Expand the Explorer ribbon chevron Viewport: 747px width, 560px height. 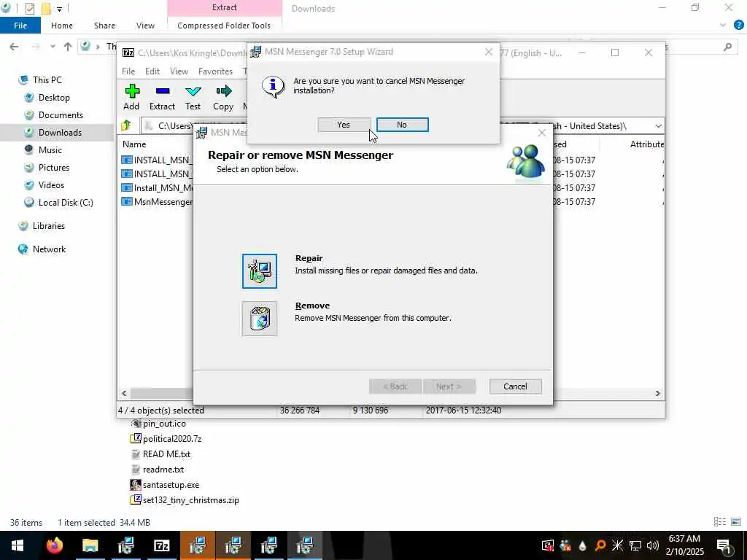[x=723, y=26]
